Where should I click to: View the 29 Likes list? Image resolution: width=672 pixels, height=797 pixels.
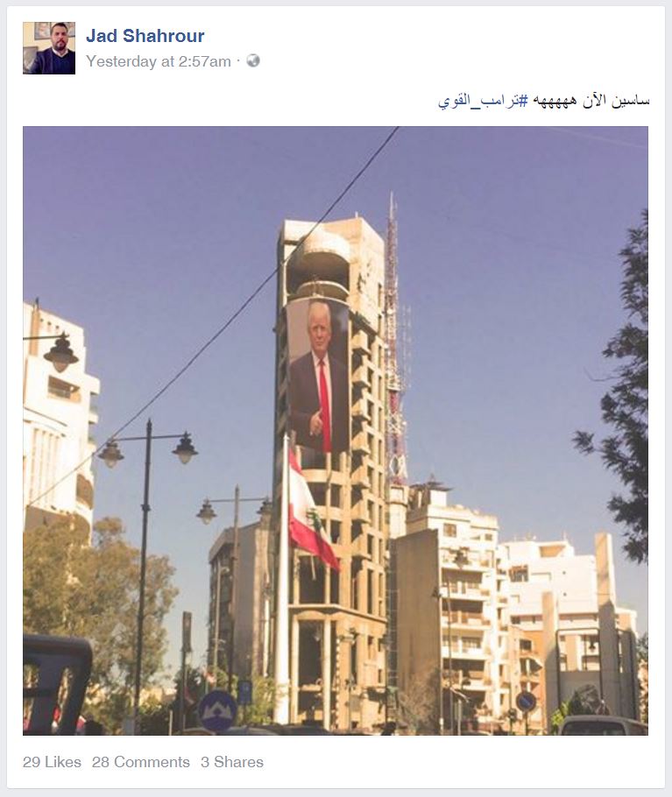click(52, 762)
